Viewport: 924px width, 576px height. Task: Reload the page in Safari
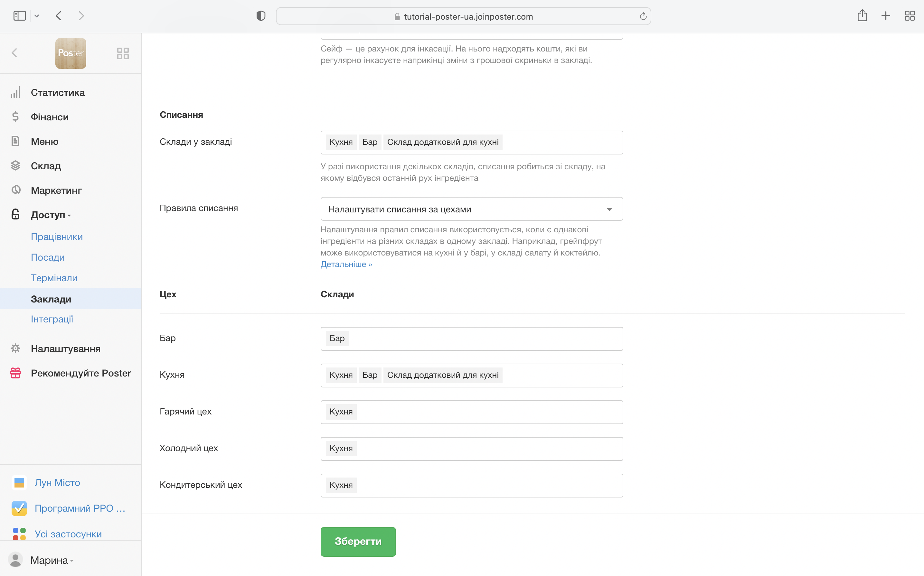[x=643, y=16]
